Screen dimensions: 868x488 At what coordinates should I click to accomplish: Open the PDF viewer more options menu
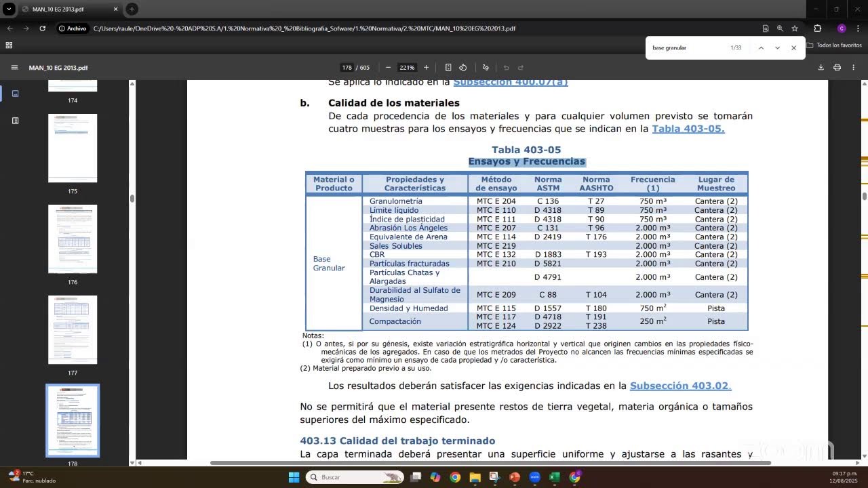point(853,68)
